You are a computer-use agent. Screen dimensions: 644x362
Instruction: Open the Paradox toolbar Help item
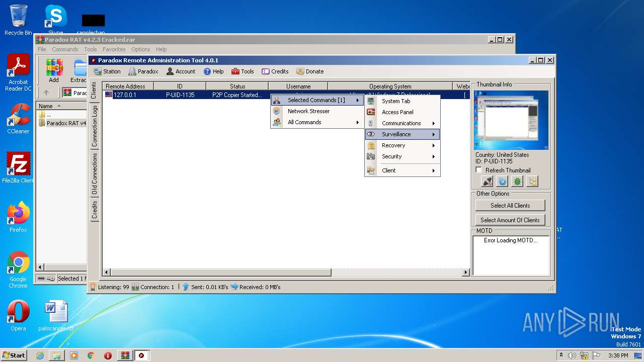[x=214, y=71]
